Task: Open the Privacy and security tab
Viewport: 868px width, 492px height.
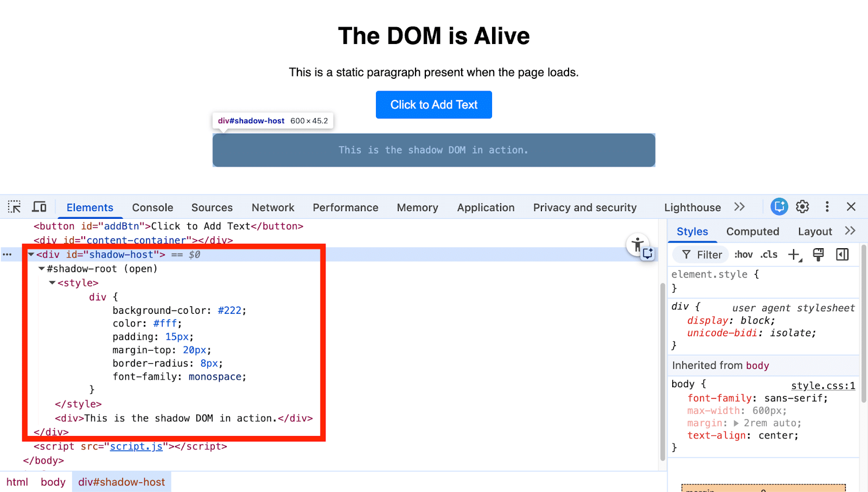Action: pos(585,207)
